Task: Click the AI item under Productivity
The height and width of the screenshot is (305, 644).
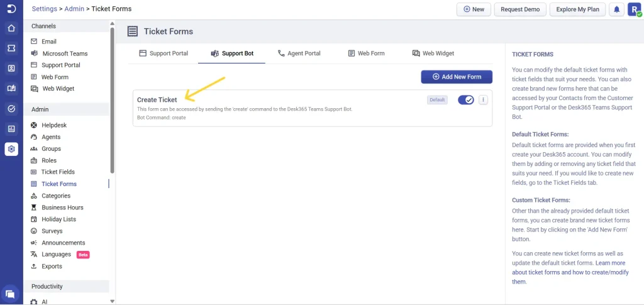Action: 45,302
